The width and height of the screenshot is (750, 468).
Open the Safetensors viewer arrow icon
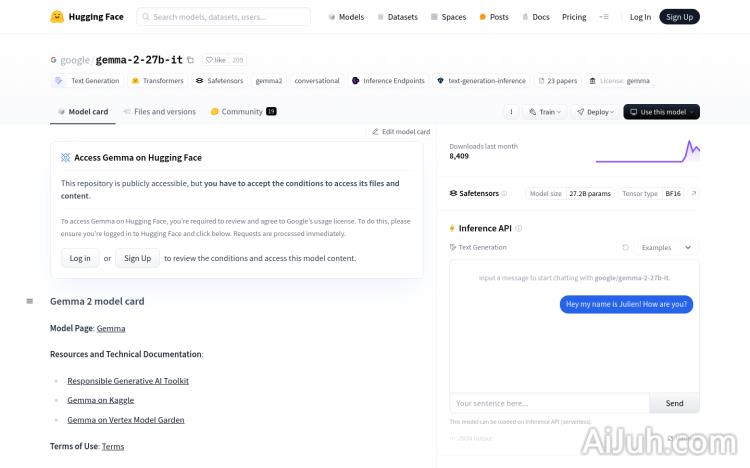(x=694, y=193)
